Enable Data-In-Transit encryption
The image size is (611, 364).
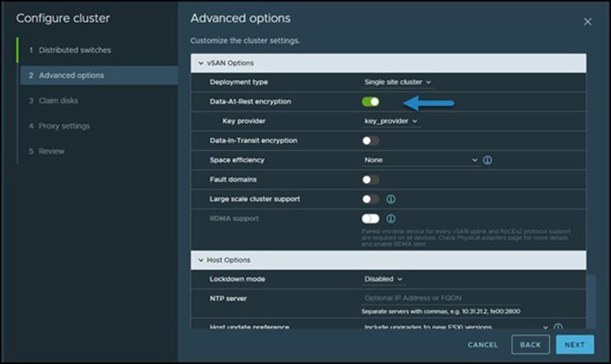point(371,141)
